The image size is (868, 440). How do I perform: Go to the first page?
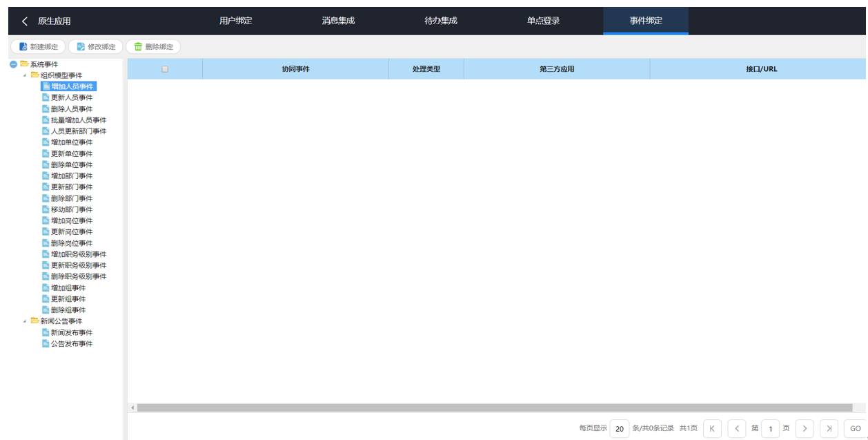click(712, 428)
